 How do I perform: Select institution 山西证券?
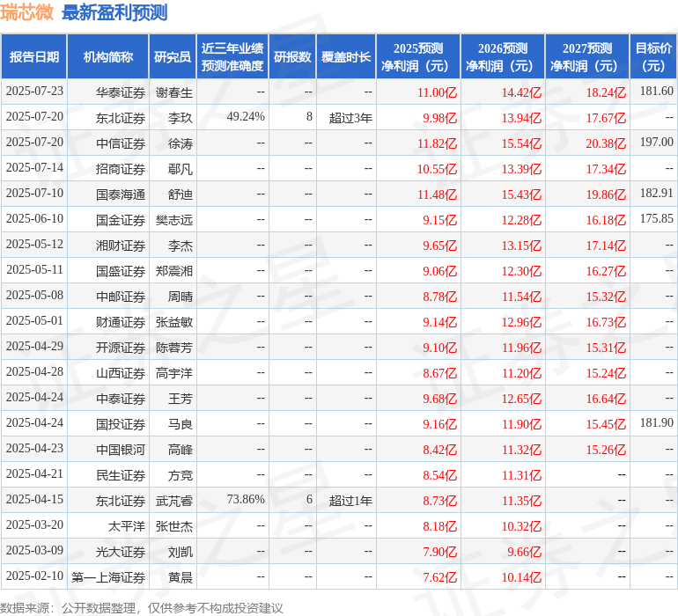pyautogui.click(x=121, y=373)
